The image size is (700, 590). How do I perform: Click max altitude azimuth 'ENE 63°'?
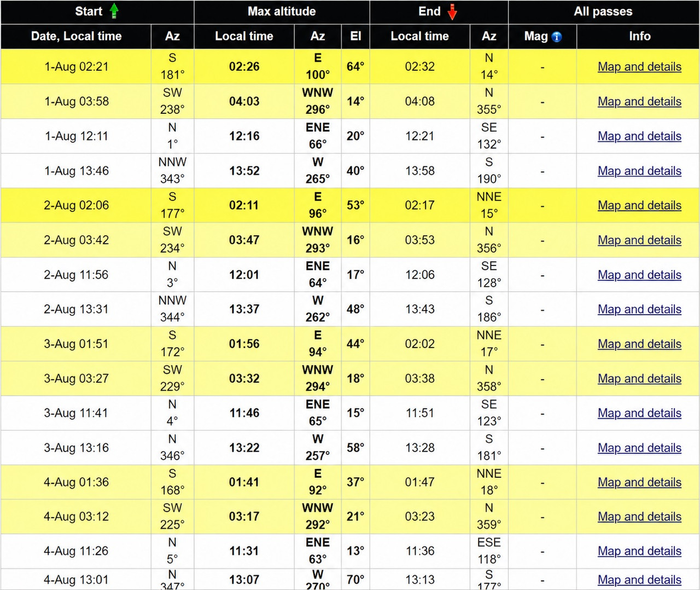pos(318,551)
